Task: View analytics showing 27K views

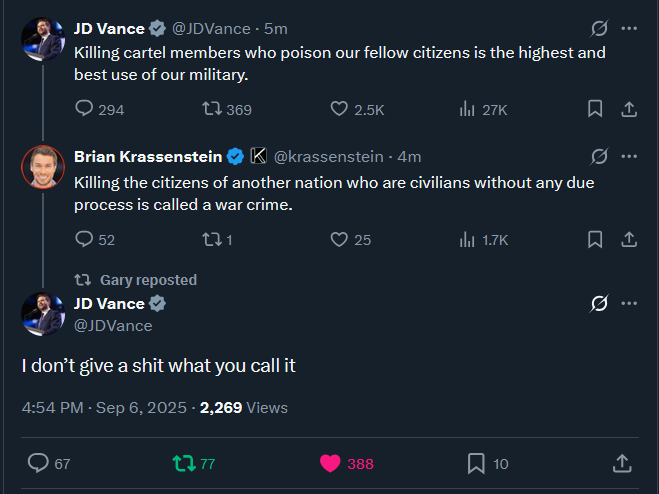Action: [x=467, y=110]
